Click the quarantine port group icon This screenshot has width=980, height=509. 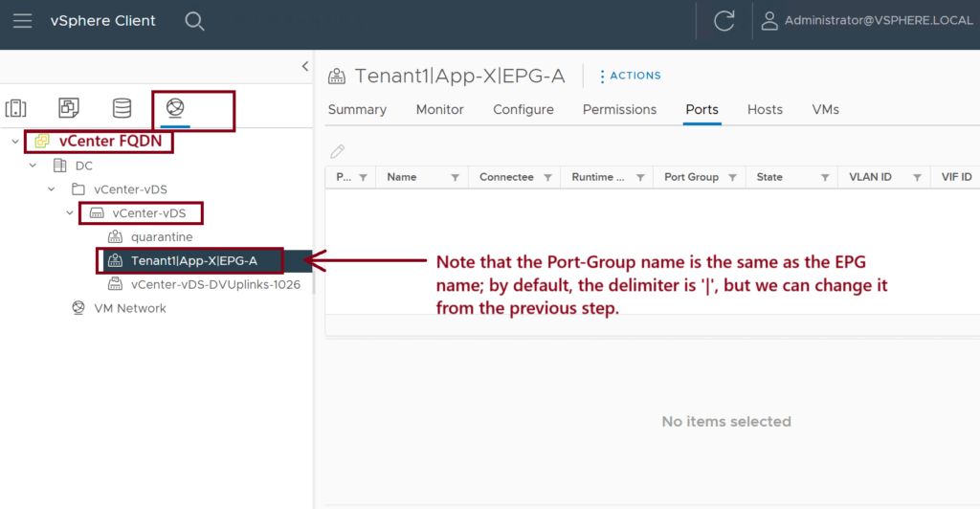[x=115, y=236]
